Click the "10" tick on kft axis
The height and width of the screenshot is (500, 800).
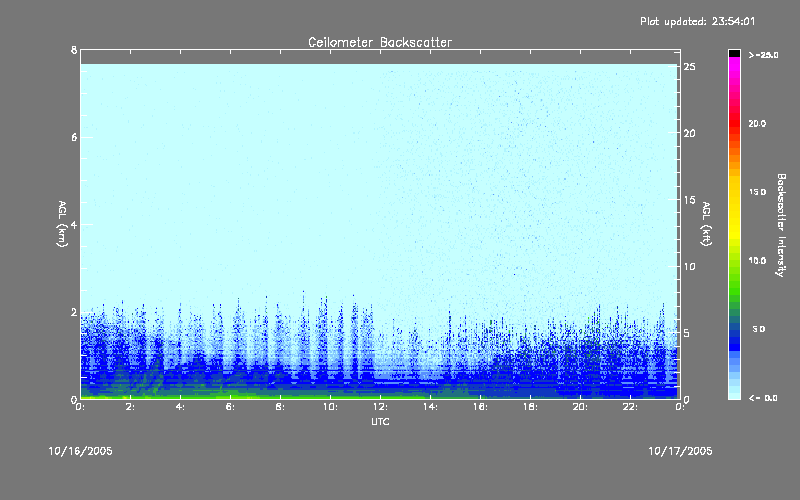pos(689,266)
